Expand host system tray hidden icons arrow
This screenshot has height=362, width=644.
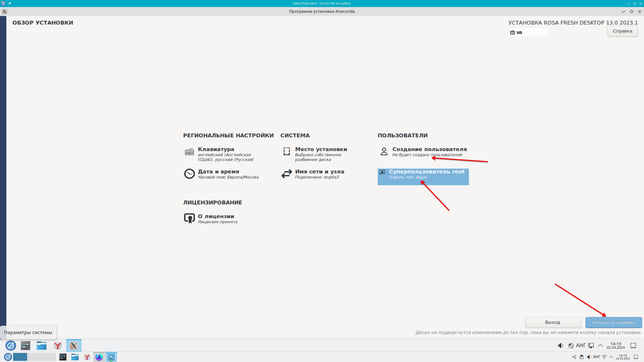pos(611,357)
